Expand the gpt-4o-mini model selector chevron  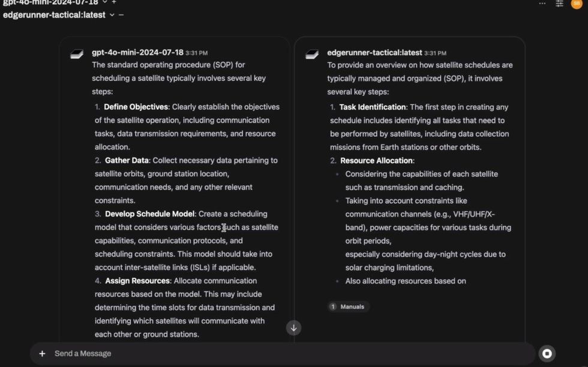pyautogui.click(x=104, y=2)
